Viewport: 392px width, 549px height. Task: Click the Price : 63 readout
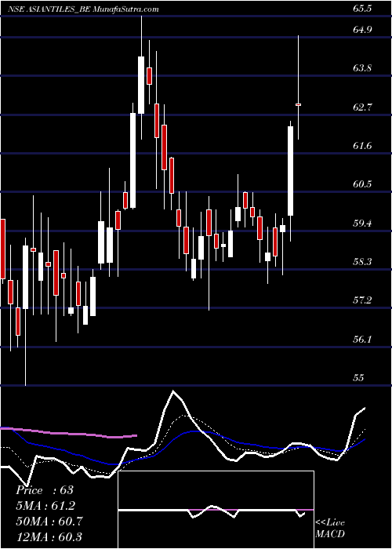[x=45, y=490]
